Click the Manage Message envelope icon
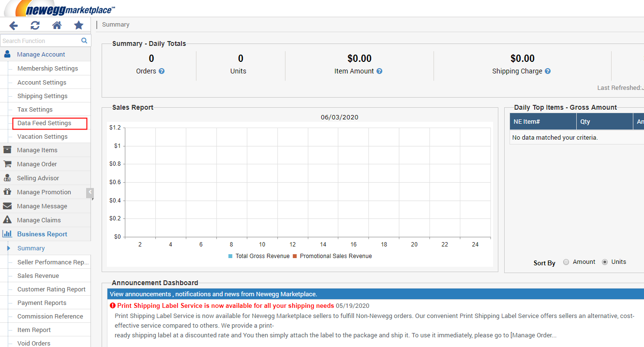The height and width of the screenshot is (347, 644). click(7, 206)
